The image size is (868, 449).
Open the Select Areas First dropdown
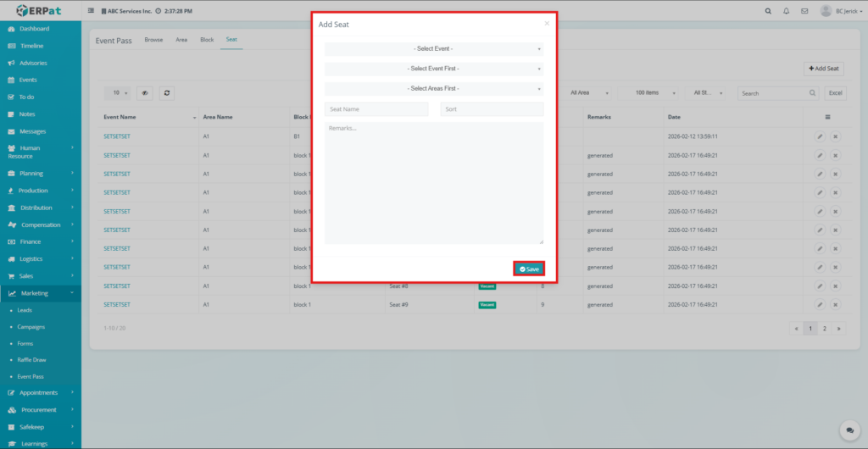pyautogui.click(x=434, y=88)
